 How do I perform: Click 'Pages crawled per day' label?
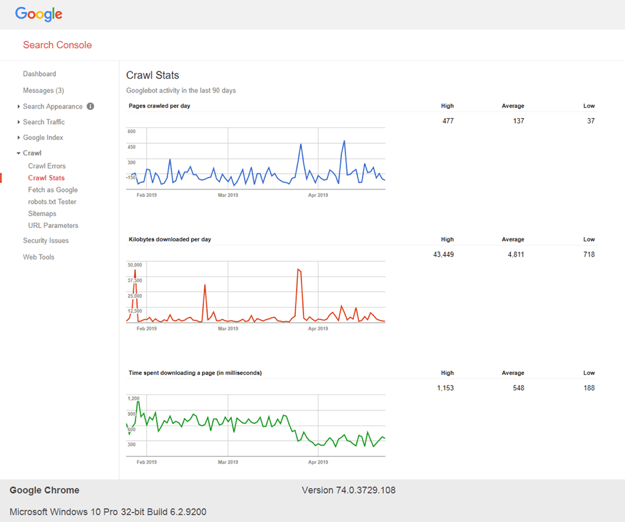159,106
